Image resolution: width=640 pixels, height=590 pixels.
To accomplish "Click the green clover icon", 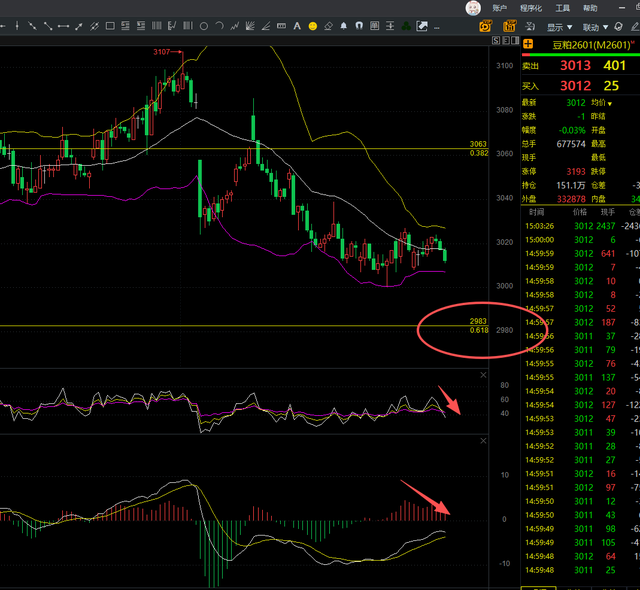I will pos(405,25).
